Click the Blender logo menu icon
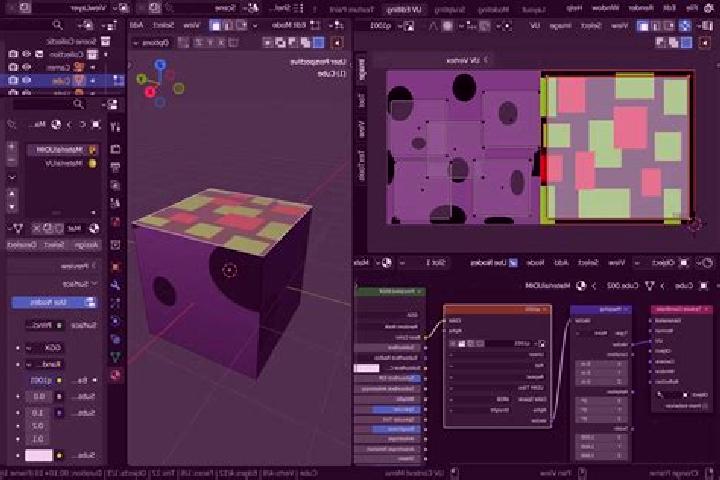720x480 pixels. pyautogui.click(x=709, y=8)
